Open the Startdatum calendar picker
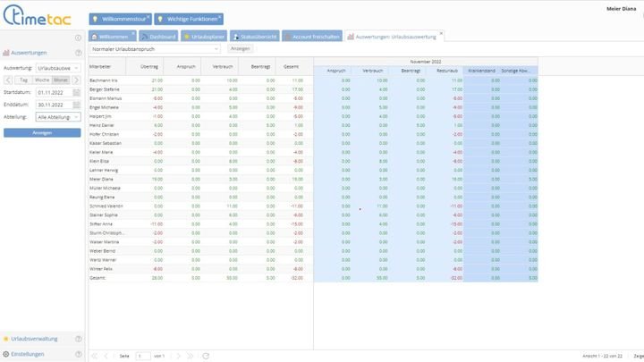644x362 pixels. coord(77,92)
